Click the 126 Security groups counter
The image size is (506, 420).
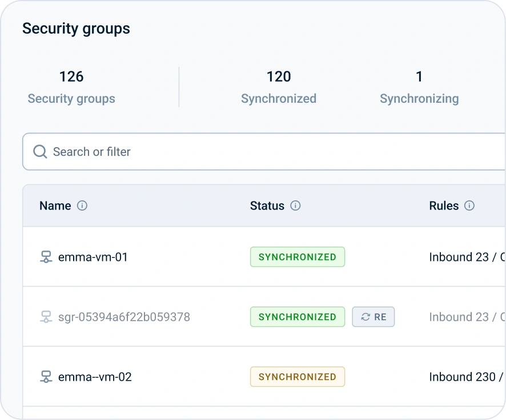(x=71, y=87)
